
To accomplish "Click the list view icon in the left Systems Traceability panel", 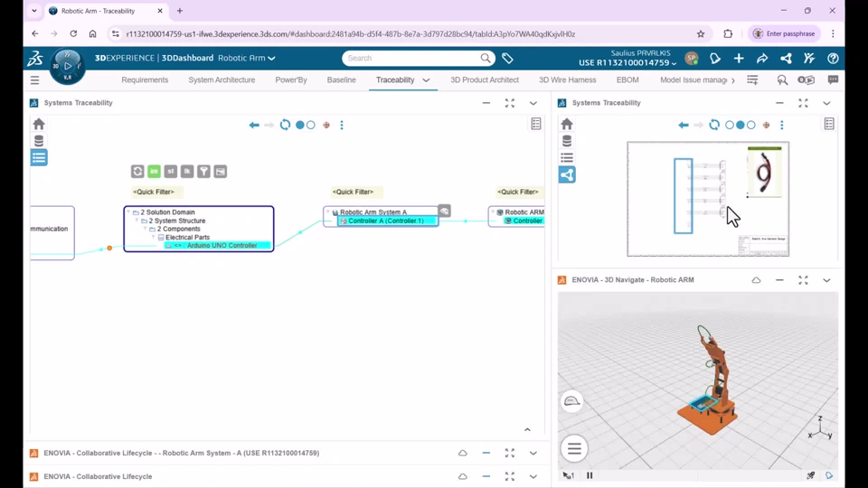I will [x=39, y=157].
